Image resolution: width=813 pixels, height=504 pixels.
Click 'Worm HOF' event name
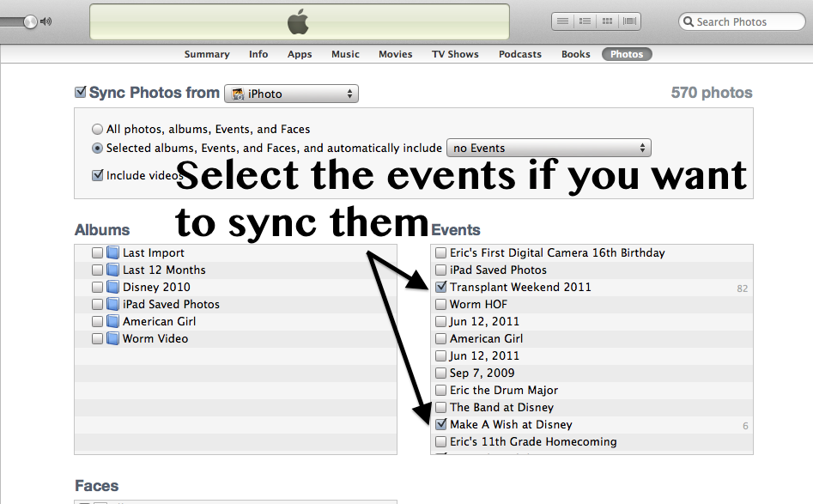click(x=478, y=304)
